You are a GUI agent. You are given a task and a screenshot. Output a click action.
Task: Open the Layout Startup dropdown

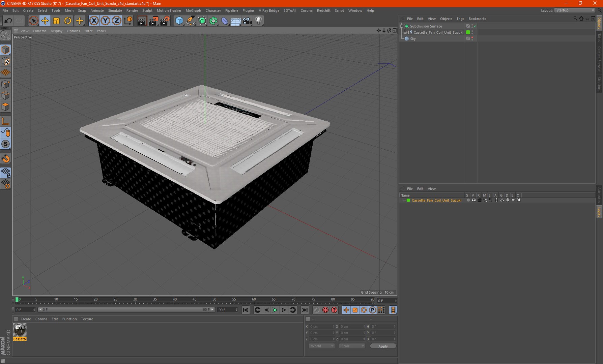(x=575, y=10)
